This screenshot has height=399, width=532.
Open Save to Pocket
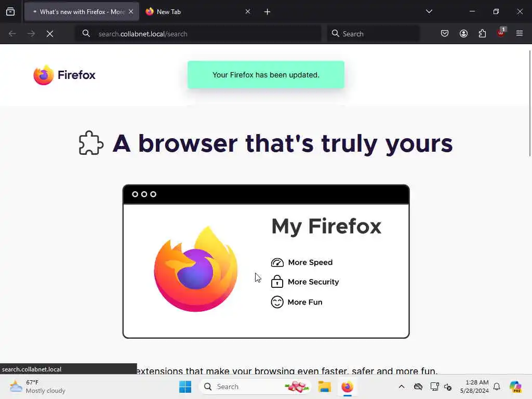[445, 34]
